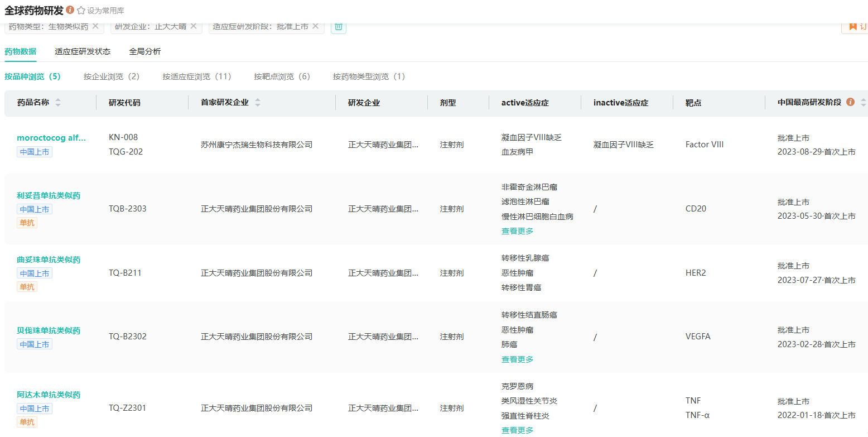Remove the 研发企业 正大天晴 filter tag
Image resolution: width=868 pixels, height=437 pixels.
tap(194, 26)
